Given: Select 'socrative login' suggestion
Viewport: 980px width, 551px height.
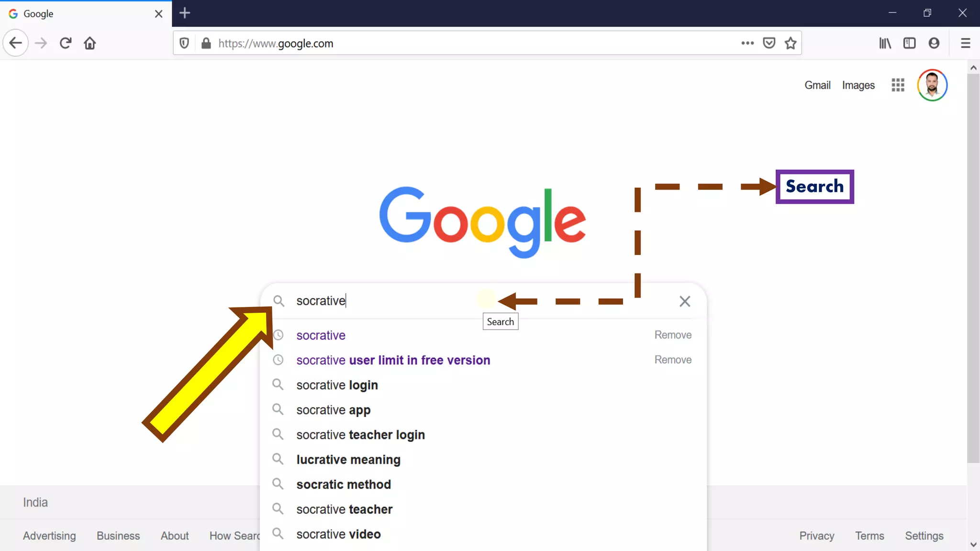Looking at the screenshot, I should 337,385.
